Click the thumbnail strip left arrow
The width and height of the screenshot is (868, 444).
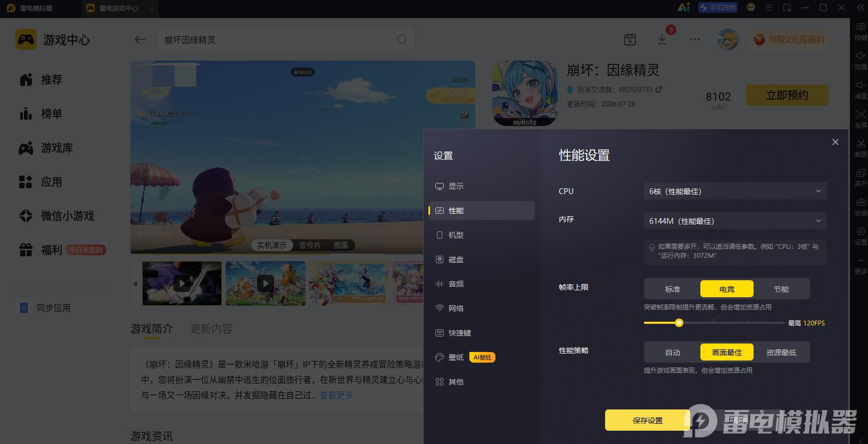135,283
